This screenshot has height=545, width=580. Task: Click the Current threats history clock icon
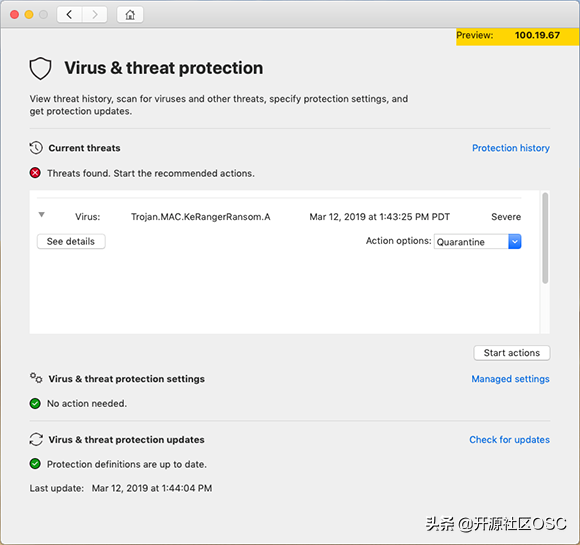(x=36, y=148)
